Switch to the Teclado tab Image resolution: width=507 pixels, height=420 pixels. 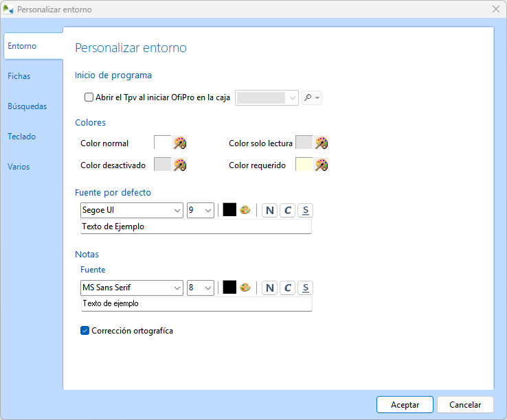(x=22, y=137)
